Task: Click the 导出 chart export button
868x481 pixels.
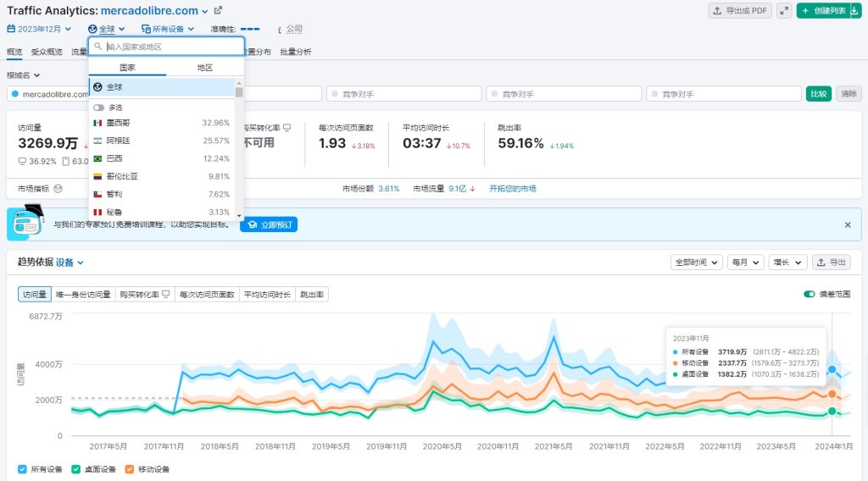Action: pos(832,262)
